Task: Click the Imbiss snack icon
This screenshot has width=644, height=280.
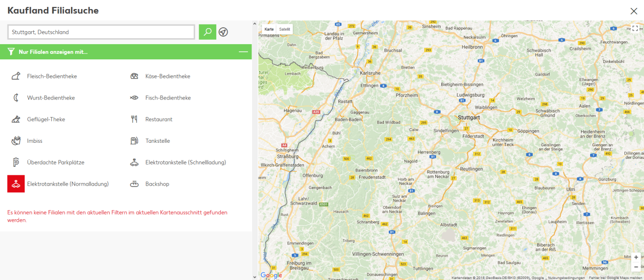Action: 16,141
